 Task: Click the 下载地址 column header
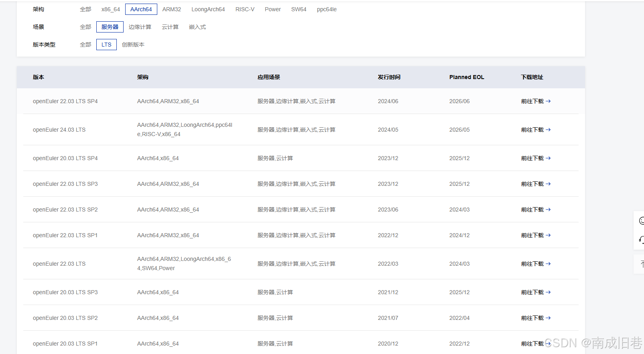[x=532, y=77]
